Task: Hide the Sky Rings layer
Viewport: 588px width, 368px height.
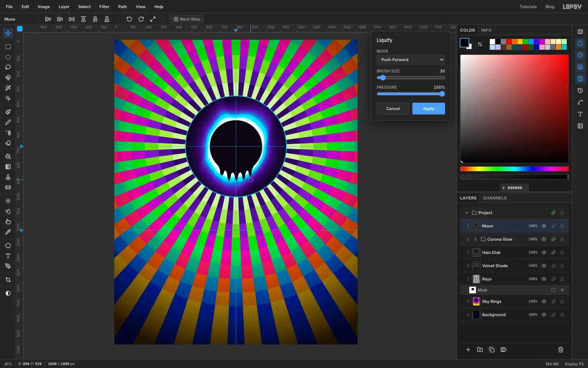Action: (544, 301)
